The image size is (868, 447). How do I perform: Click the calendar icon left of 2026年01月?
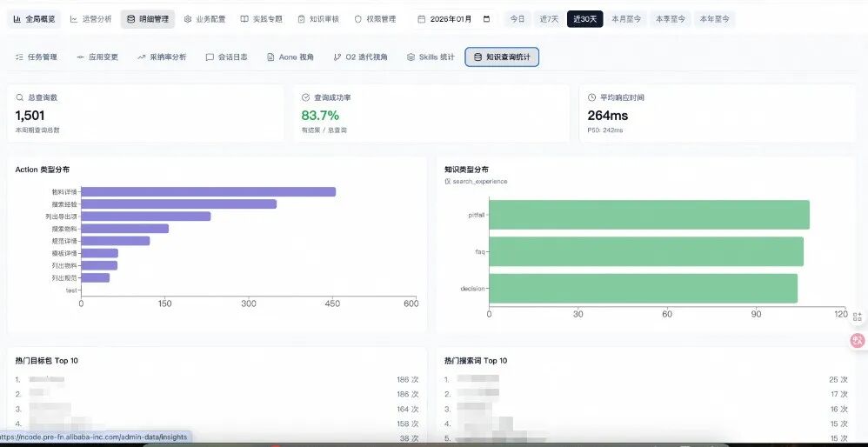point(421,19)
